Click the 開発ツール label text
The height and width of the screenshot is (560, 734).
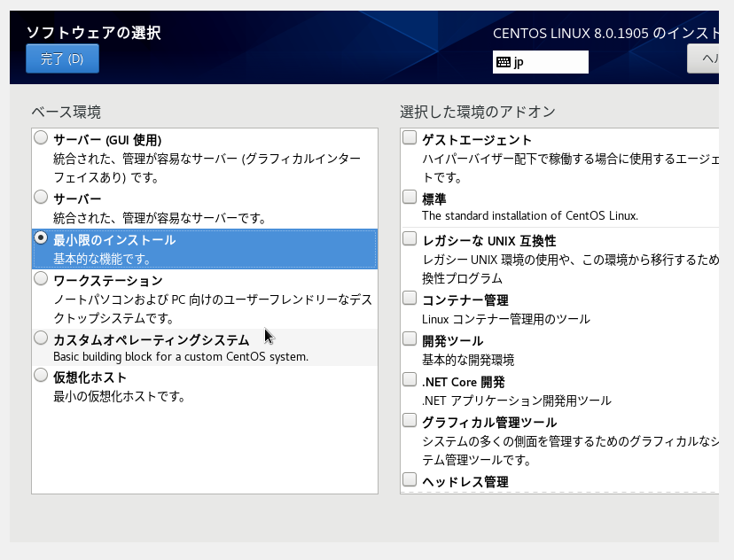tap(453, 341)
